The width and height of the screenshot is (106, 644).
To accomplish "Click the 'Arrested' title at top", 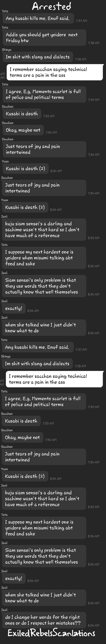I will 52,6.
